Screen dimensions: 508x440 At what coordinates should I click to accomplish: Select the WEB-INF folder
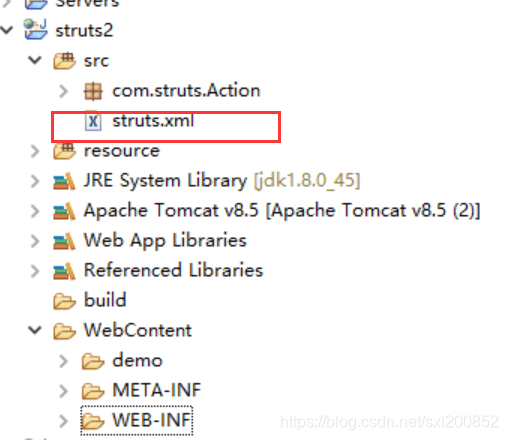[151, 420]
